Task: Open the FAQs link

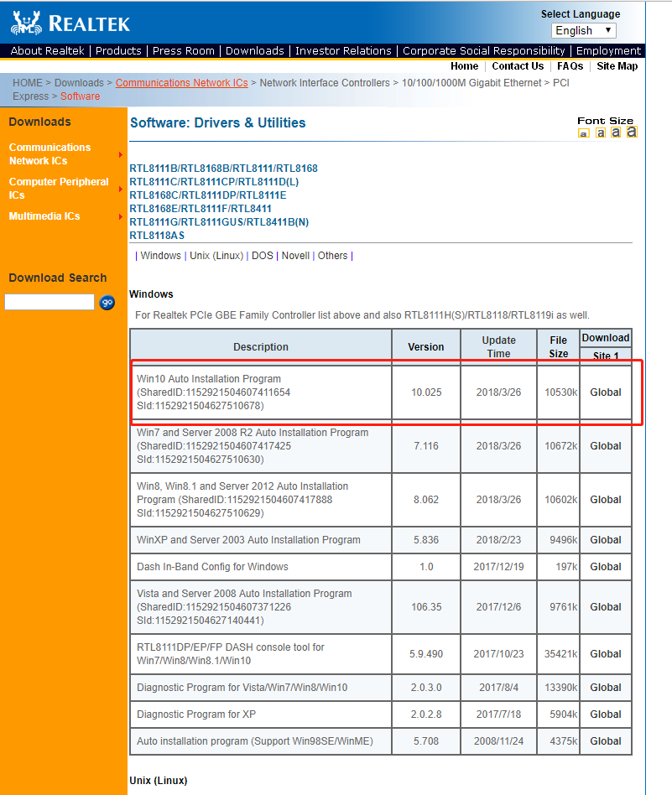Action: [x=570, y=66]
